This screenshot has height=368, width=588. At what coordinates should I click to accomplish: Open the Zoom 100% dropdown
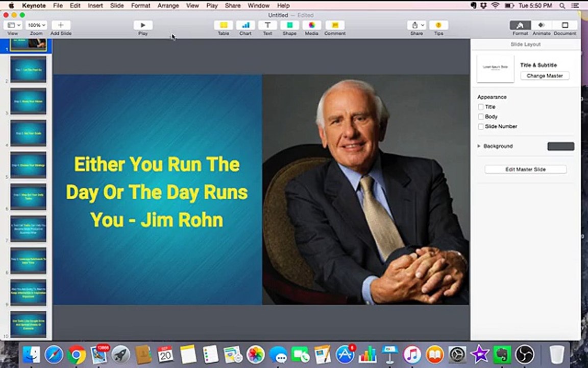[x=36, y=25]
